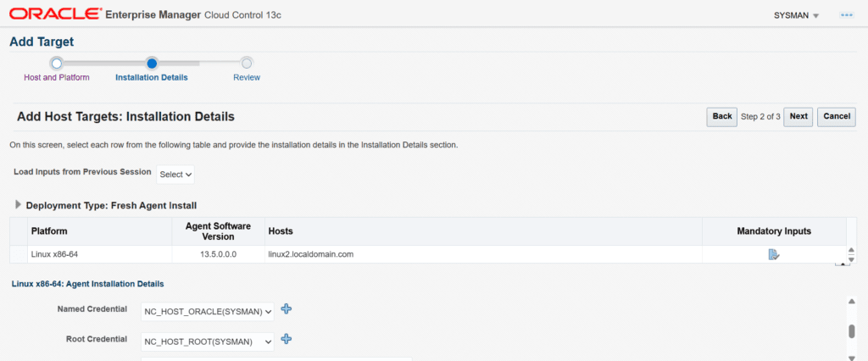Click host linux2.localdomain.com cell
Image resolution: width=868 pixels, height=361 pixels.
[483, 255]
